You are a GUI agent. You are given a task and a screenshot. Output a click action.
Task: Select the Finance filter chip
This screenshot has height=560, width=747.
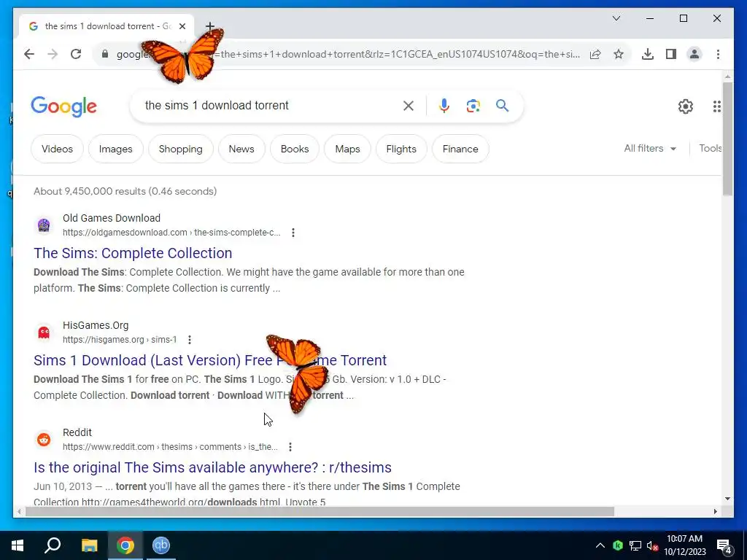pos(460,149)
